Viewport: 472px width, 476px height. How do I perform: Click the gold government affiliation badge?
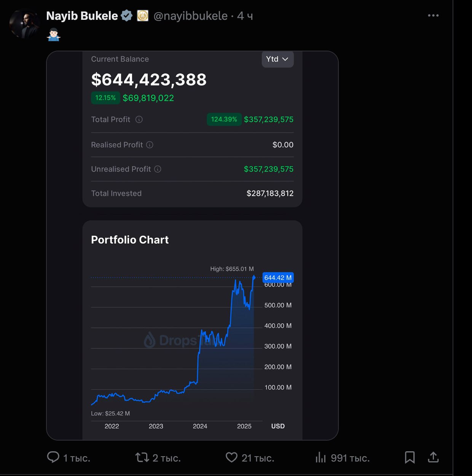pyautogui.click(x=143, y=16)
